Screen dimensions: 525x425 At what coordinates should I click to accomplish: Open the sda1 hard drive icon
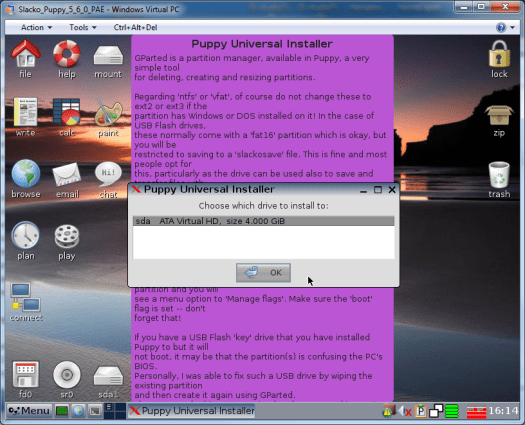pyautogui.click(x=108, y=375)
